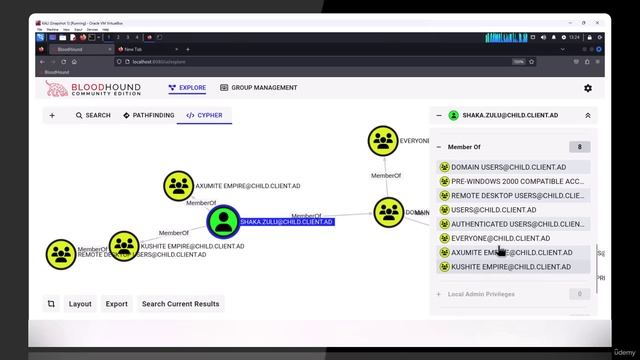Image resolution: width=640 pixels, height=360 pixels.
Task: Open the Firefox list all tabs dropdown
Action: pyautogui.click(x=563, y=49)
